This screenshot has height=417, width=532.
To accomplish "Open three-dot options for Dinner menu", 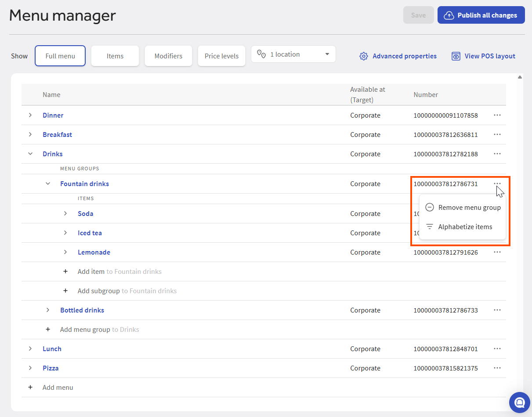I will (497, 115).
